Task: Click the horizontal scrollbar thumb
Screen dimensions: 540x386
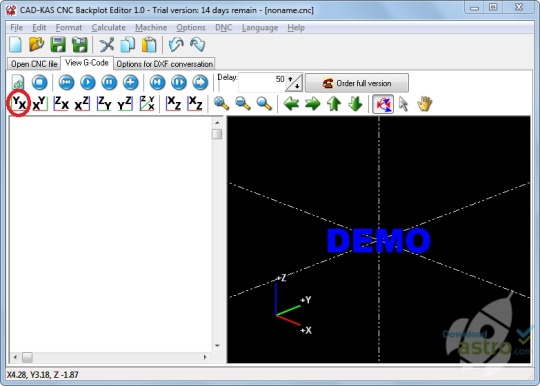Action: [27, 357]
